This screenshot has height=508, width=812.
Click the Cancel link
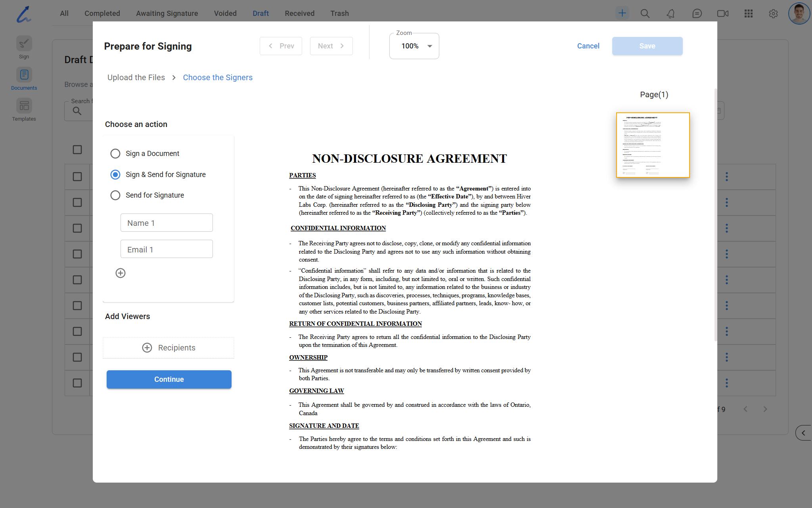coord(588,46)
